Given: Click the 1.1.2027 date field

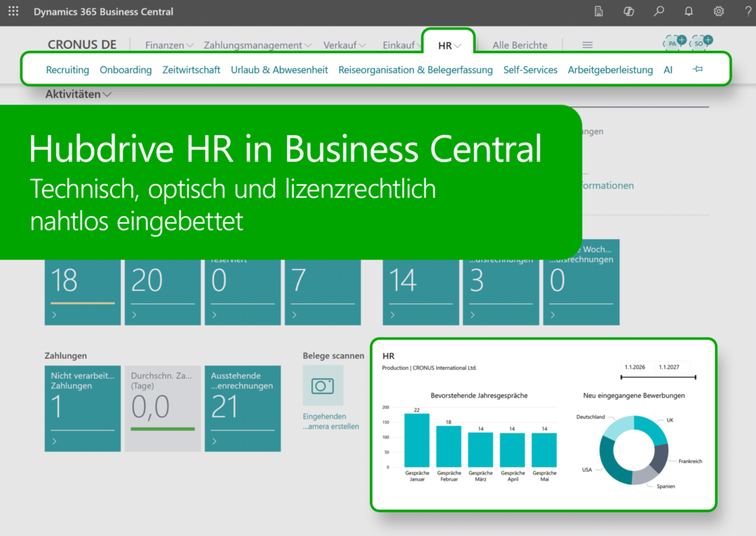Looking at the screenshot, I should pos(672,367).
